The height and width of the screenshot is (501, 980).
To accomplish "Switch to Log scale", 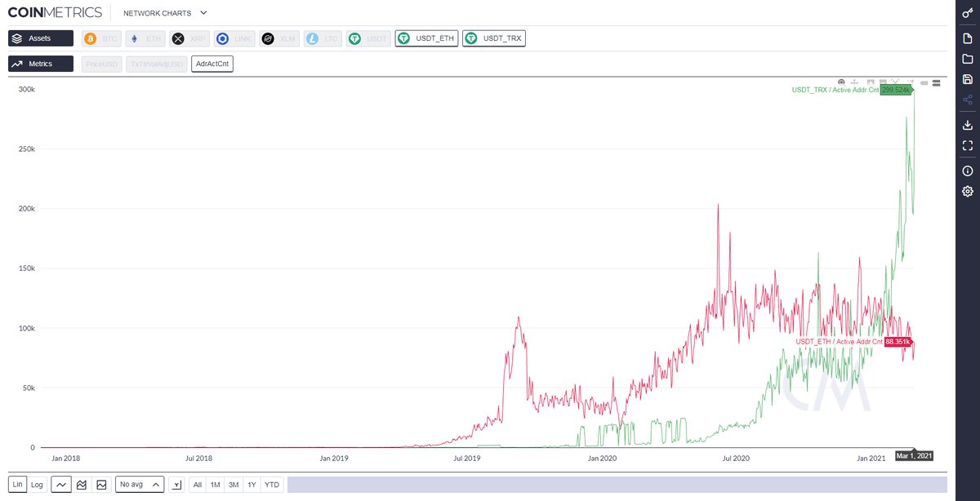I will 37,484.
